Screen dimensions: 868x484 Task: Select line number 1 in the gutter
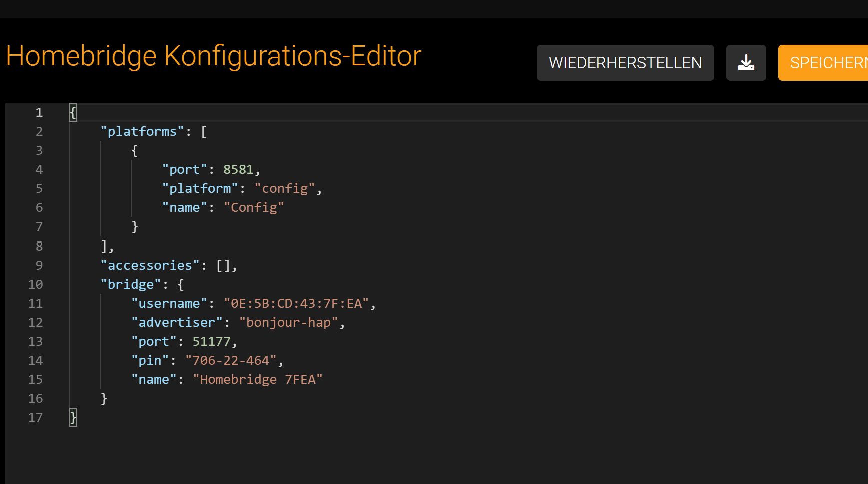pyautogui.click(x=39, y=113)
